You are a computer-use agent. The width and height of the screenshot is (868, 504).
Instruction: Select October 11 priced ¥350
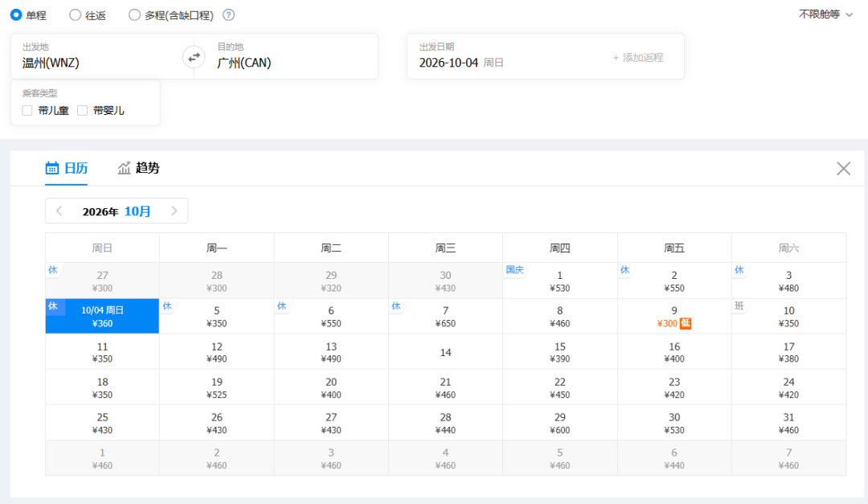[102, 352]
